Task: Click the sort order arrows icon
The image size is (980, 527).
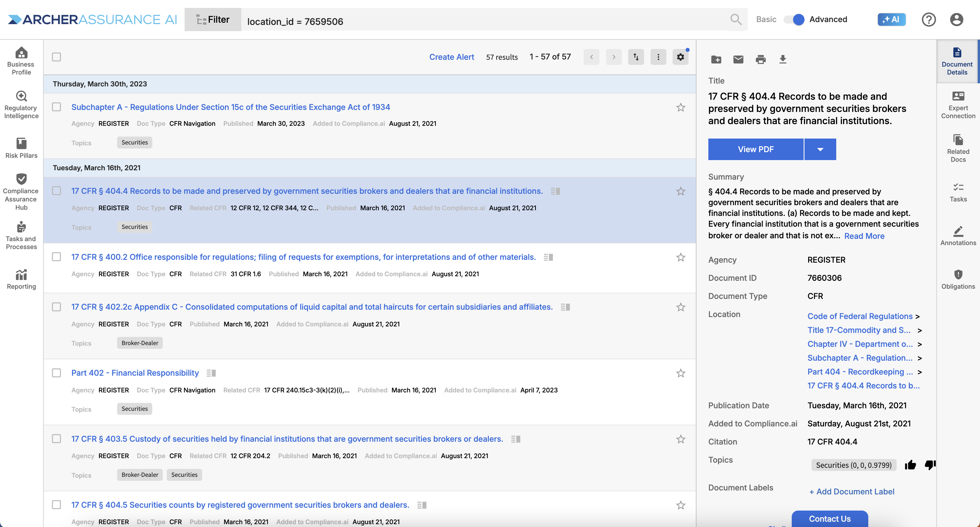Action: (636, 57)
